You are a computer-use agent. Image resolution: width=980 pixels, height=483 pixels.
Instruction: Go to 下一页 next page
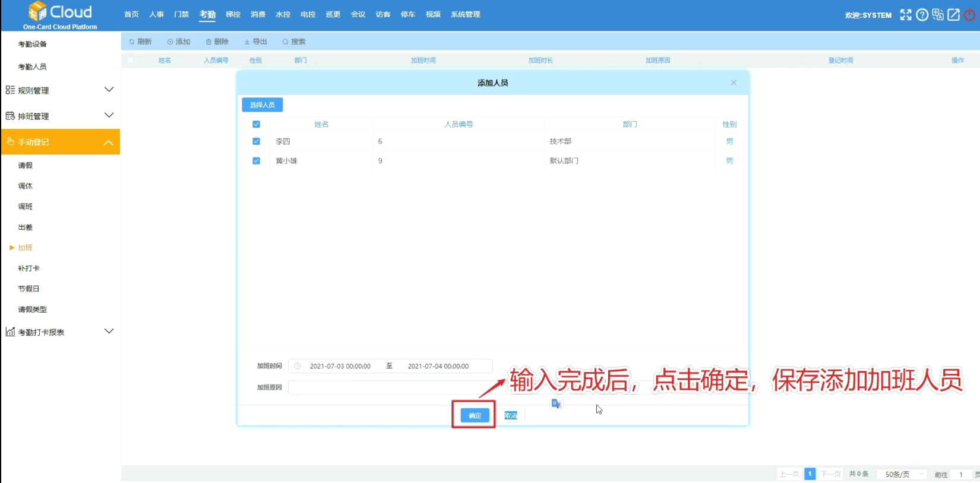[x=830, y=474]
